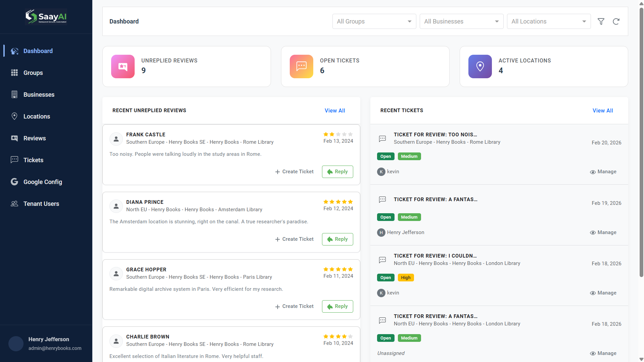Viewport: 644px width, 362px height.
Task: Click Manage on Henry Jefferson's ticket
Action: coord(603,232)
